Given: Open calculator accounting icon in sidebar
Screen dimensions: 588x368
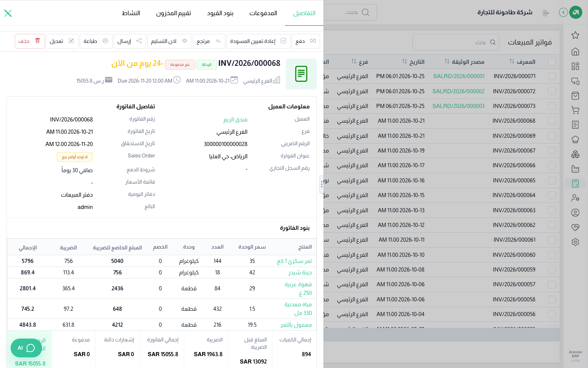Looking at the screenshot, I should (575, 184).
